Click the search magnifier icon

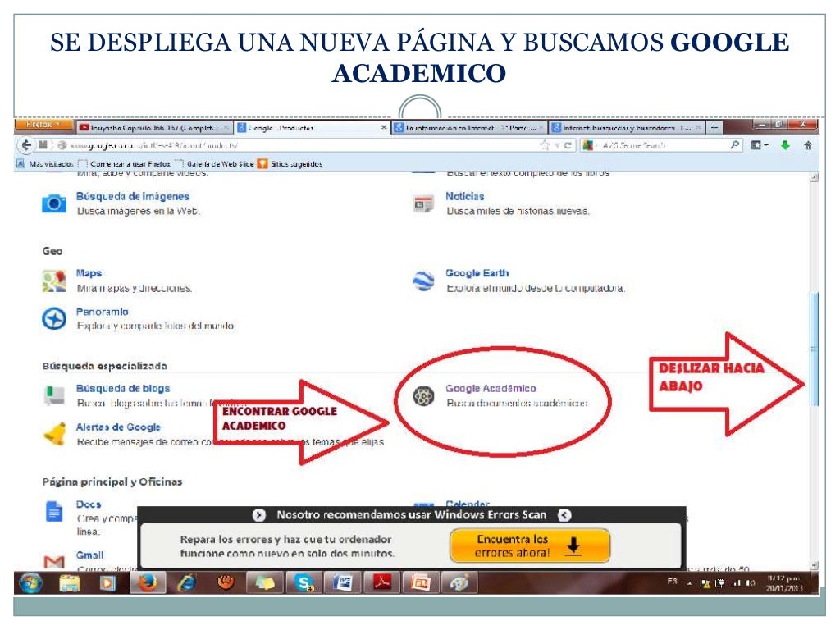pyautogui.click(x=734, y=144)
